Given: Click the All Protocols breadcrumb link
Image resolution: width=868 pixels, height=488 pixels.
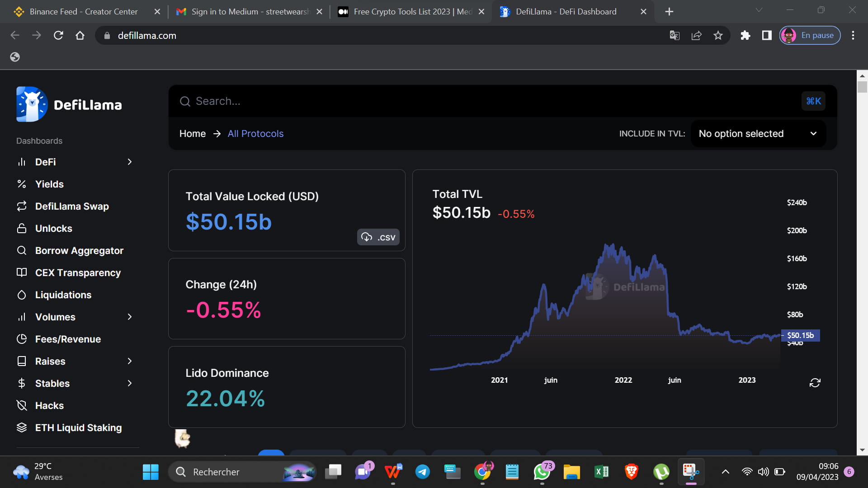Looking at the screenshot, I should 255,133.
